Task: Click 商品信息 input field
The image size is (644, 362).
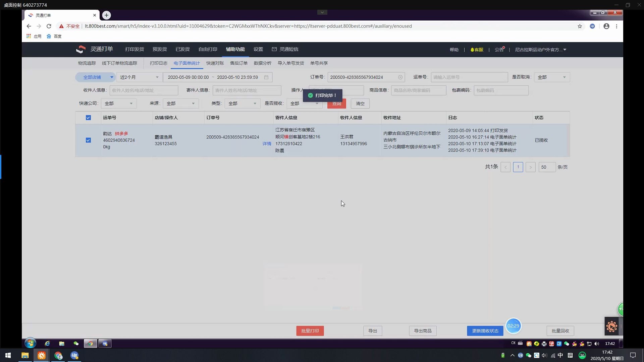Action: [419, 90]
